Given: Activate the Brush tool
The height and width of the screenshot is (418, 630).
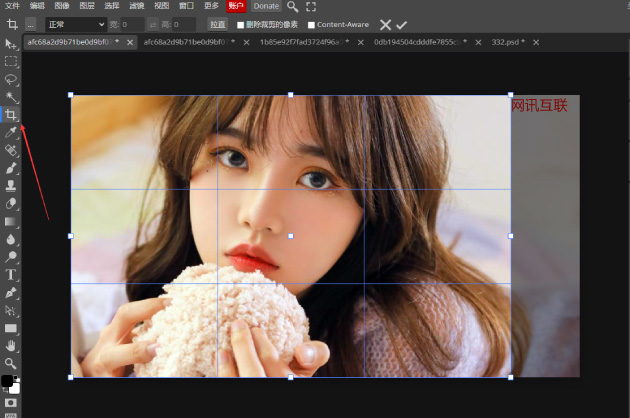Looking at the screenshot, I should click(x=11, y=168).
